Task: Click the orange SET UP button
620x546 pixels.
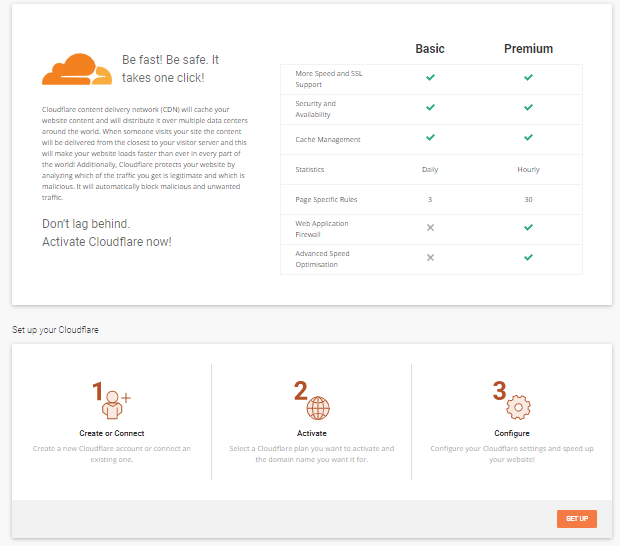Action: pyautogui.click(x=577, y=519)
